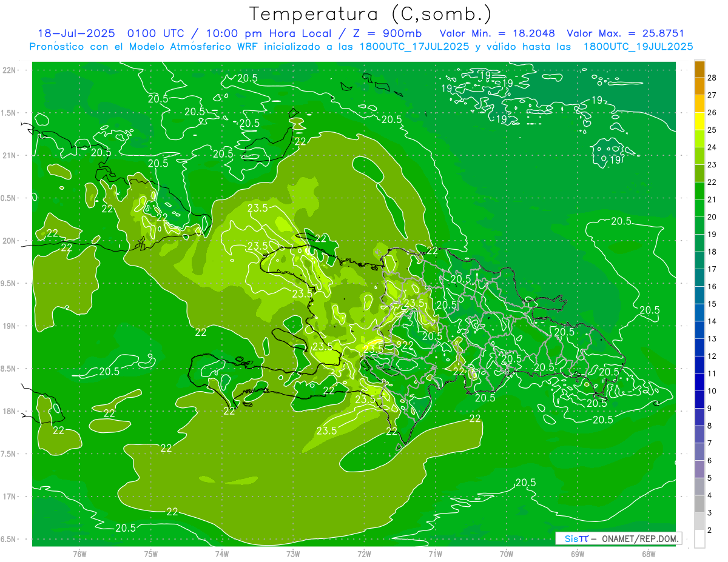Click the orange 27–28 swatch on the color scale
This screenshot has width=728, height=562.
coord(699,87)
